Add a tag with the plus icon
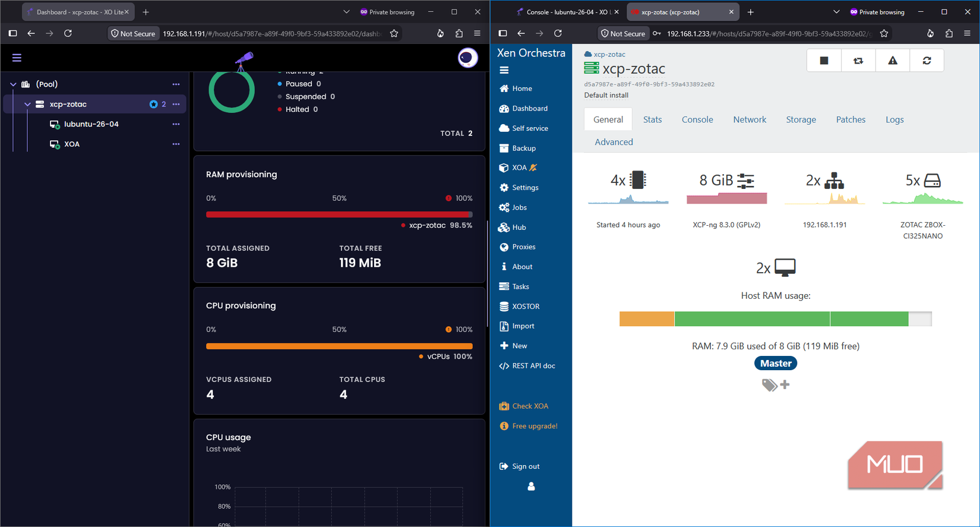The width and height of the screenshot is (980, 527). (785, 384)
